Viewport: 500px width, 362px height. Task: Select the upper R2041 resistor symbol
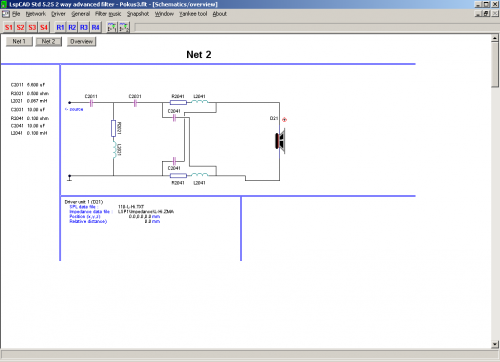point(178,102)
